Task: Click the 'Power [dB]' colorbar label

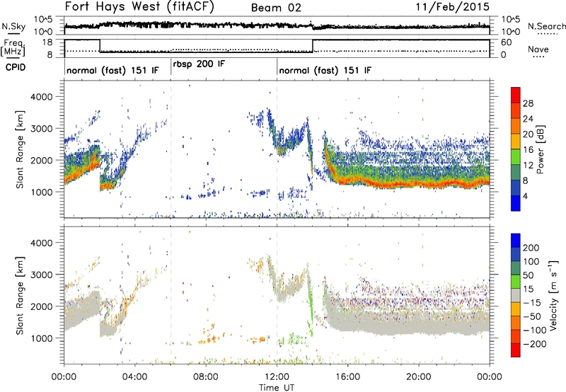Action: (541, 150)
